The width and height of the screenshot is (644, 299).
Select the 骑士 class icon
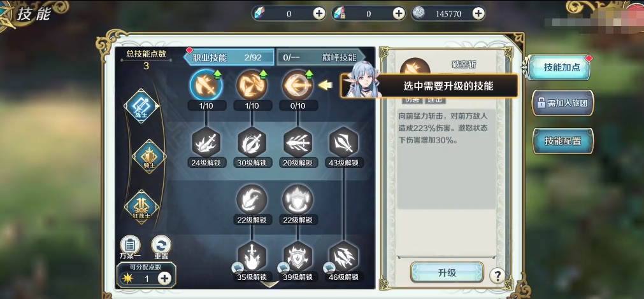[148, 156]
